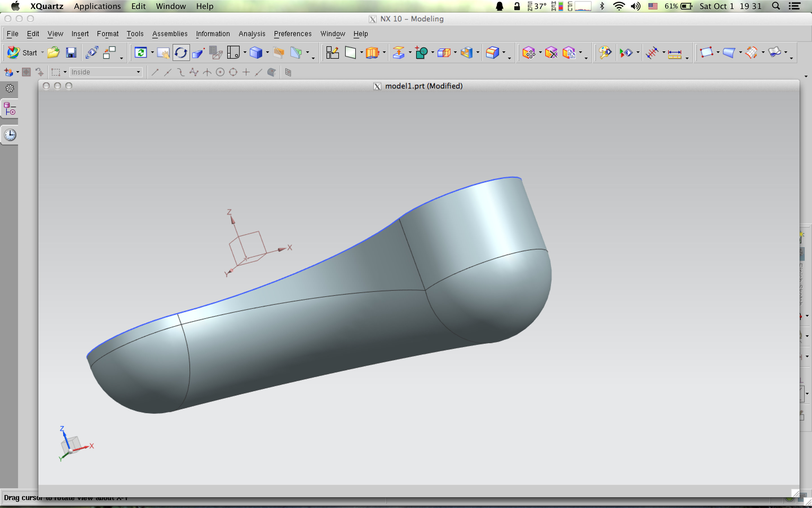812x508 pixels.
Task: Click the Move Face cube with arrows
Action: pyautogui.click(x=529, y=53)
